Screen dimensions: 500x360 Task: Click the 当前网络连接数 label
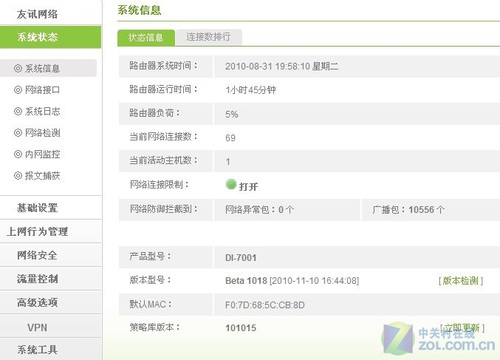tap(163, 137)
